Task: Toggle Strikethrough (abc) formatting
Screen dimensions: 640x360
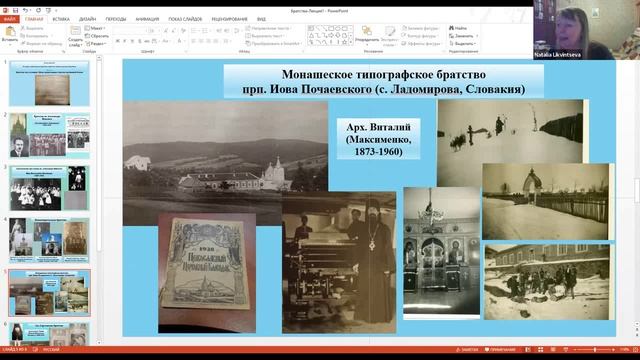Action: (147, 41)
